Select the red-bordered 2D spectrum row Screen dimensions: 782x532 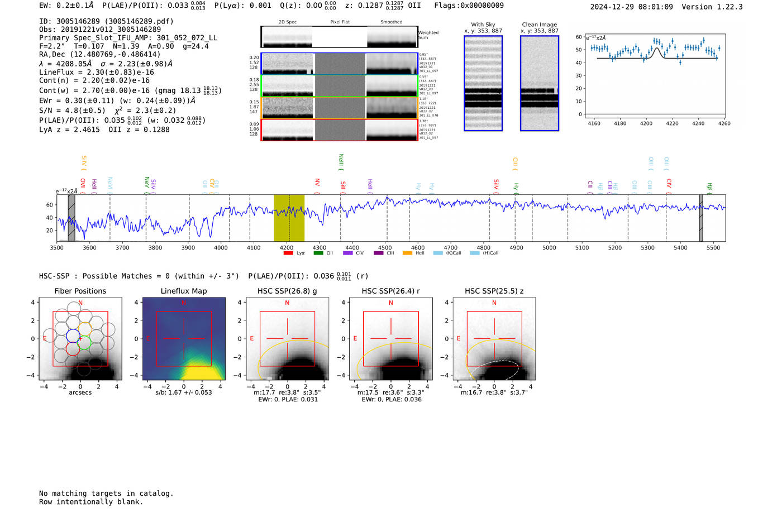(x=340, y=130)
